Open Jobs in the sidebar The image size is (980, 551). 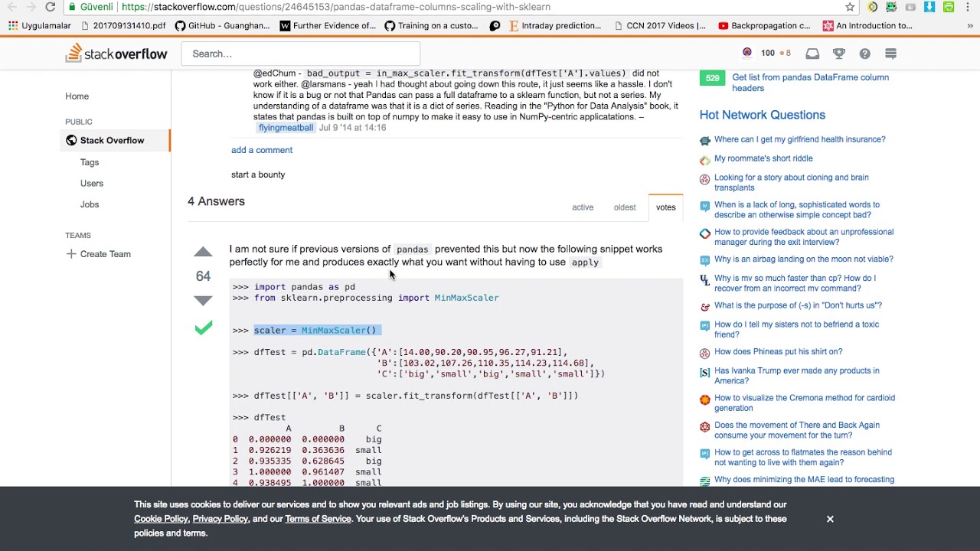(90, 204)
